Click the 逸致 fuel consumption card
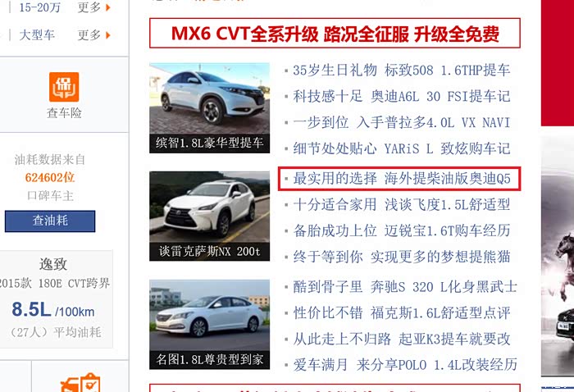The height and width of the screenshot is (392, 574). 55,299
